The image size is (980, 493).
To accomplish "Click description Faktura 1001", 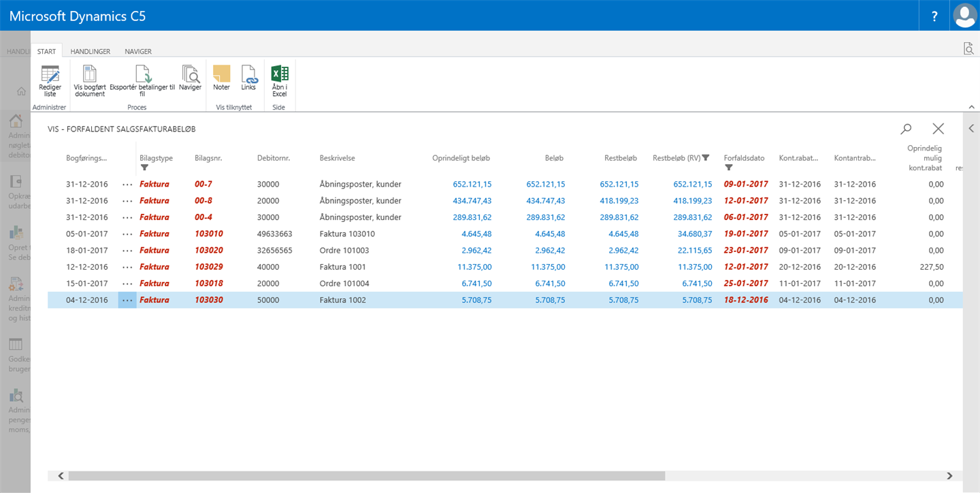I will [x=343, y=267].
